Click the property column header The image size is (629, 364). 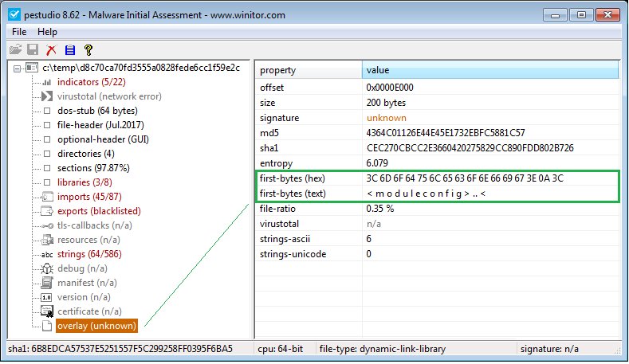(309, 70)
